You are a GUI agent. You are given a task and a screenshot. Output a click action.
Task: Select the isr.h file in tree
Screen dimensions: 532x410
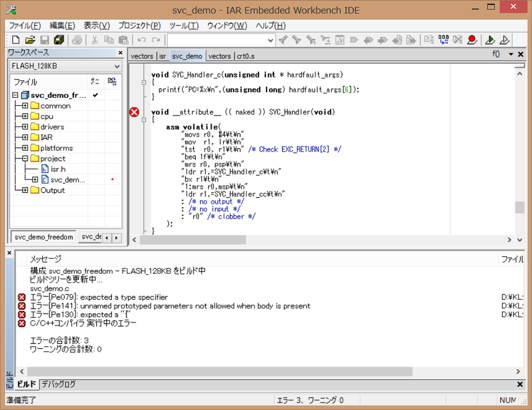58,169
